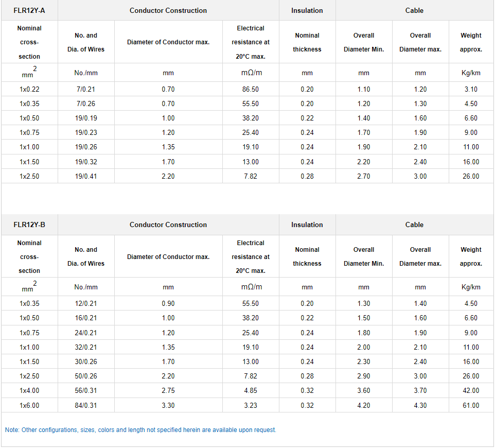Select the 12/0.21 wires cell
This screenshot has width=495, height=448.
tap(85, 303)
